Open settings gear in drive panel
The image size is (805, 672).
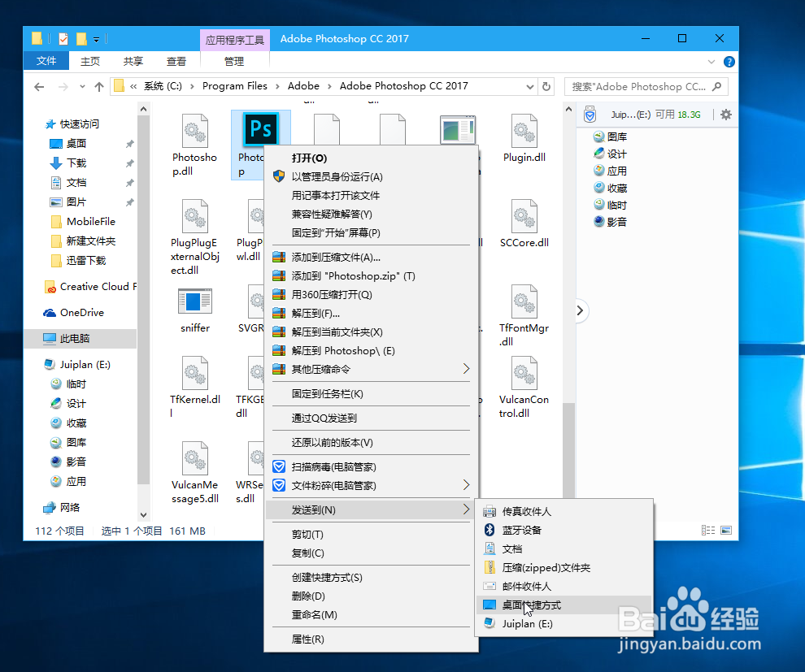point(726,115)
